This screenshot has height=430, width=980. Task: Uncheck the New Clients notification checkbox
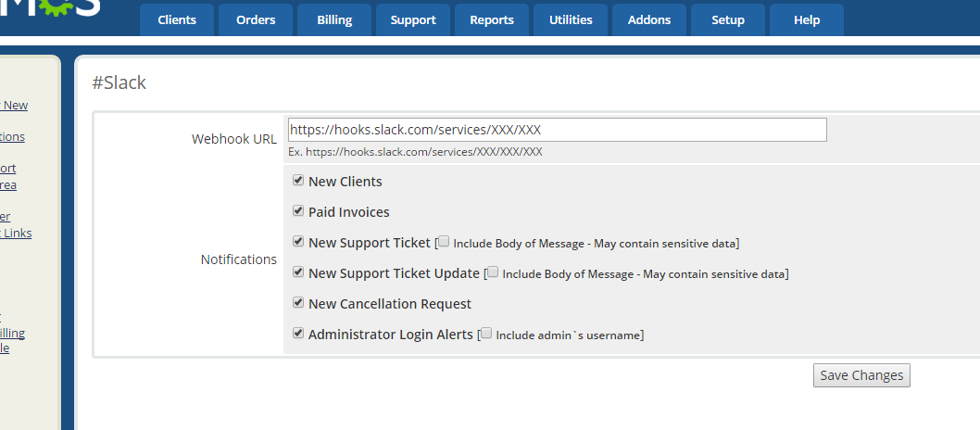tap(298, 181)
